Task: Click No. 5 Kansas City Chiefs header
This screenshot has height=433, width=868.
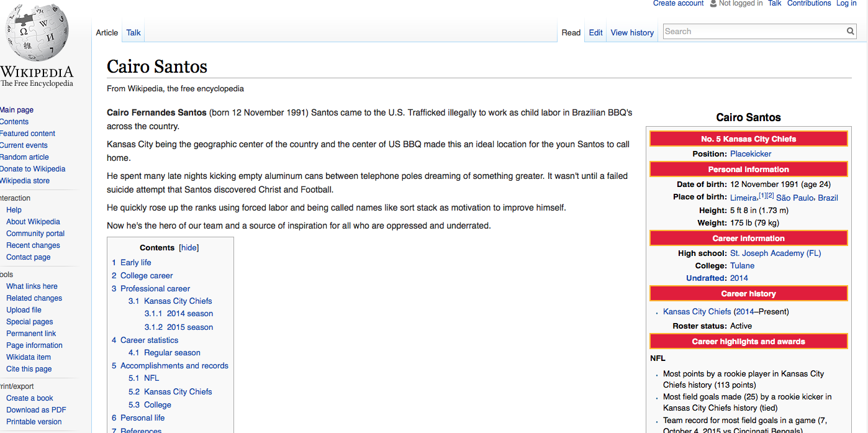Action: coord(749,139)
